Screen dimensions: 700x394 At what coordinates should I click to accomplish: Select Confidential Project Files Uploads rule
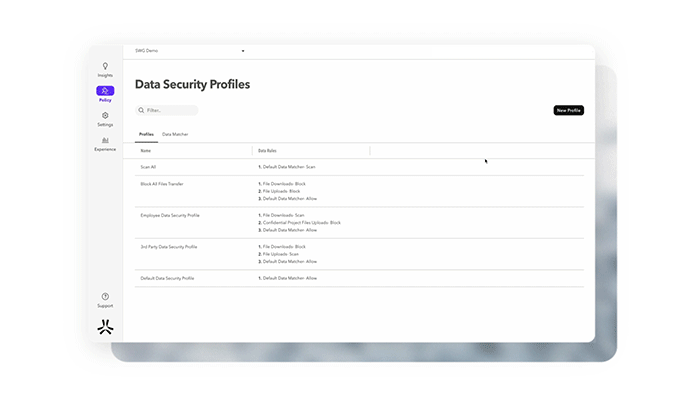(299, 223)
